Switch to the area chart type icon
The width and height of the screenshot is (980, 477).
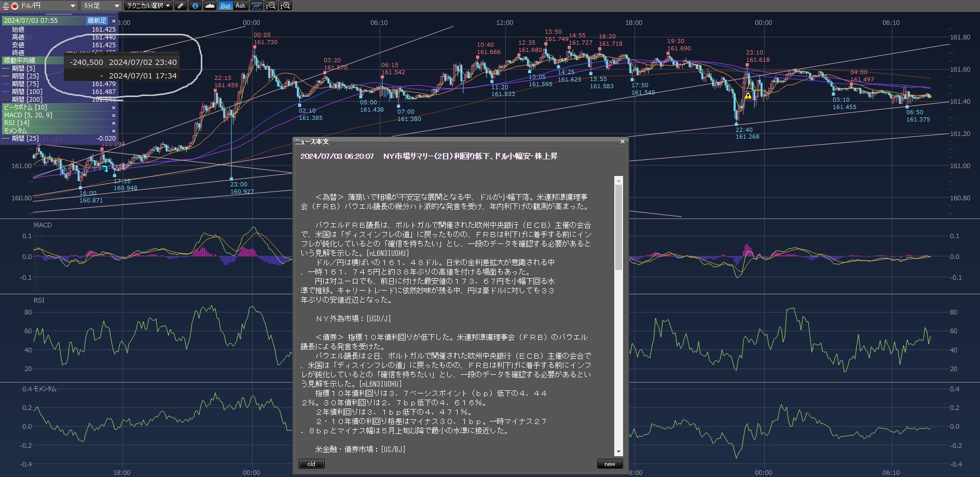coord(210,6)
